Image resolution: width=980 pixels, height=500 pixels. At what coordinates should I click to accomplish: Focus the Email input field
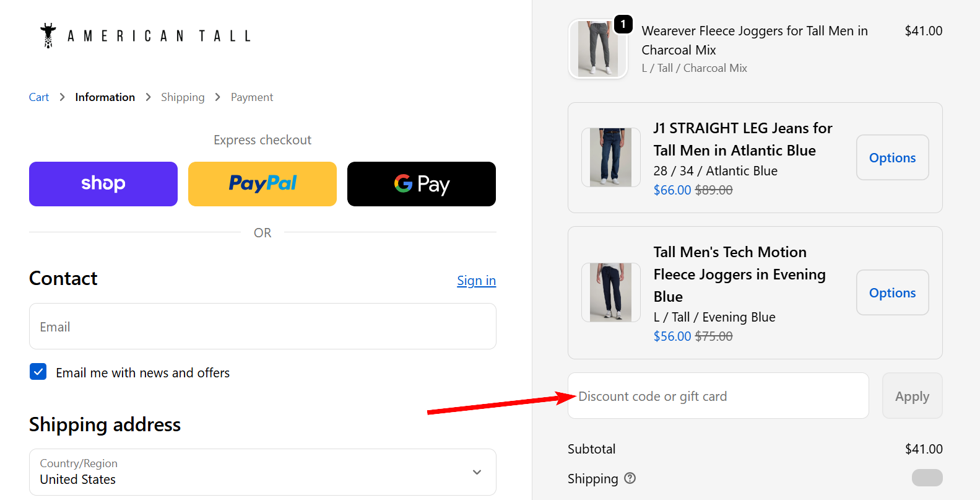(262, 327)
